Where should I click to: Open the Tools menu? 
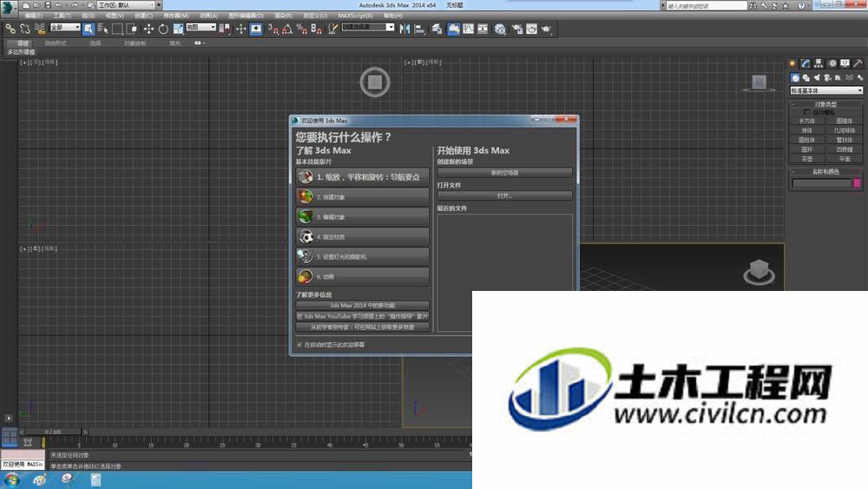62,16
